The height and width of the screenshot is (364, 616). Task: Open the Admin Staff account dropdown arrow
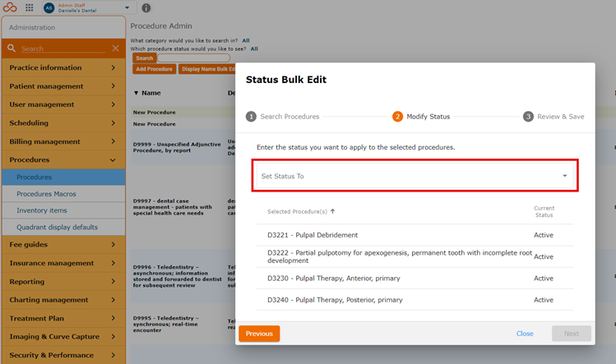(127, 7)
